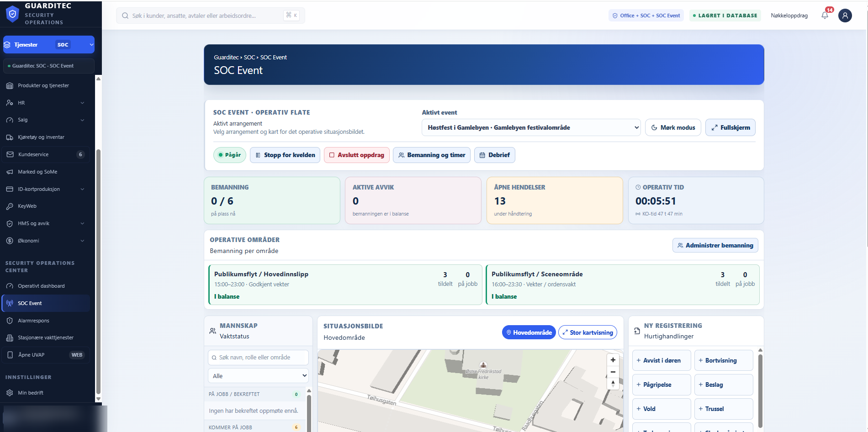Click the Kundeservice envelope icon
The width and height of the screenshot is (868, 432).
pyautogui.click(x=10, y=154)
